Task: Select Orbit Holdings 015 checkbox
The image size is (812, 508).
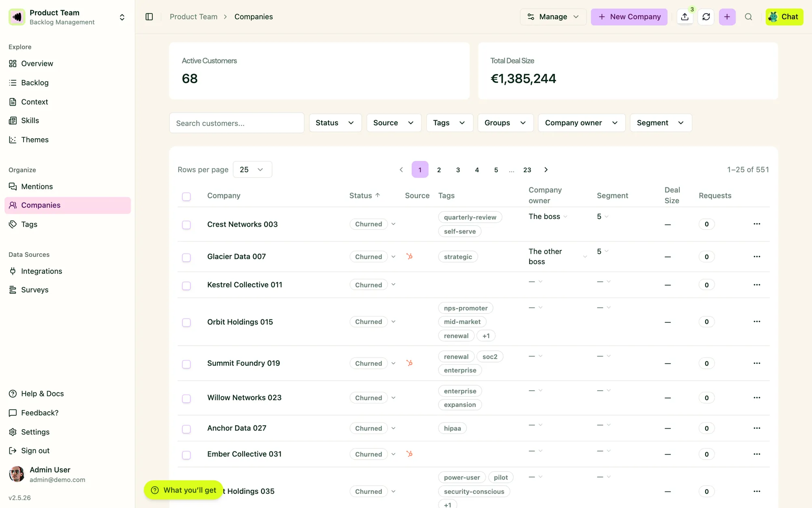Action: (x=186, y=323)
